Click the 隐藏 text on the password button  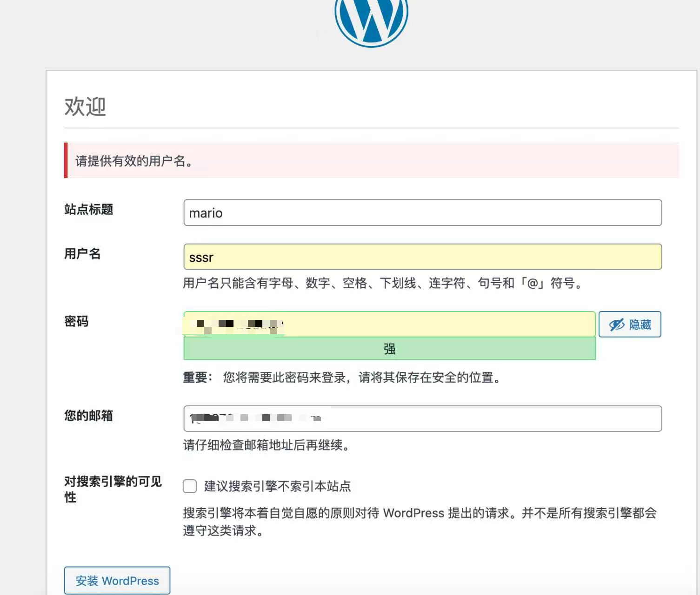640,324
